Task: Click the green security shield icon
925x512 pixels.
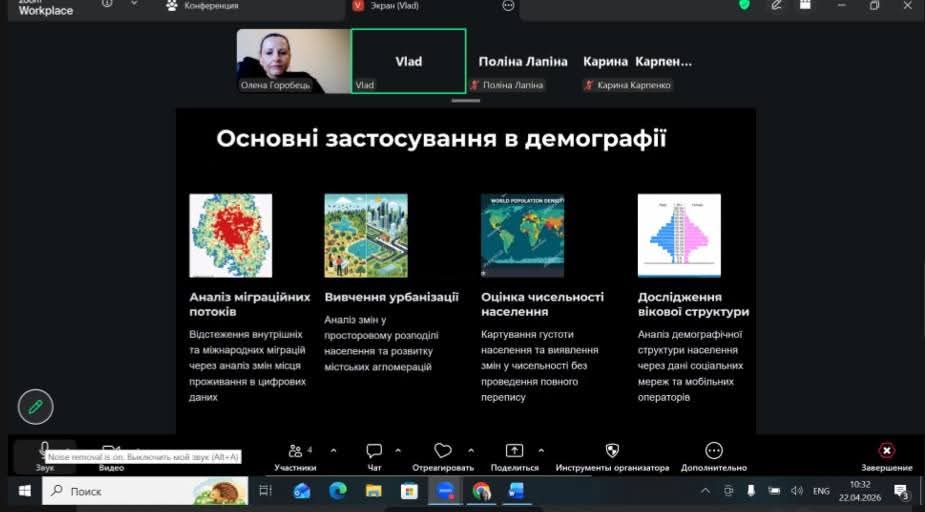Action: pyautogui.click(x=744, y=5)
